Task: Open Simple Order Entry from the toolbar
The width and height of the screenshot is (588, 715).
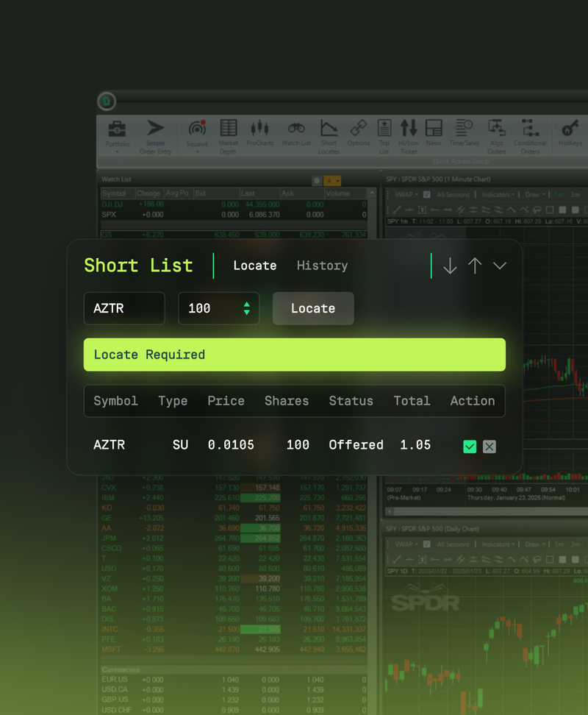Action: (155, 128)
